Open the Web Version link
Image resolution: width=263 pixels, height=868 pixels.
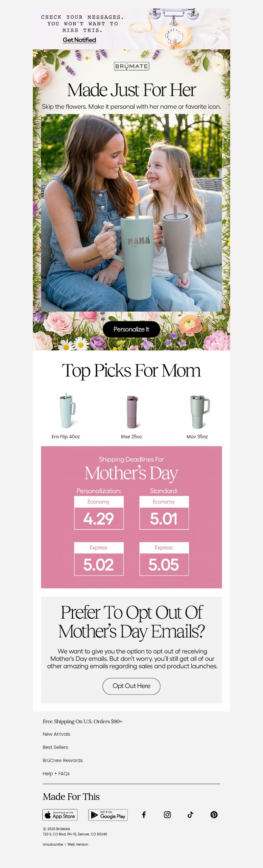pos(78,844)
